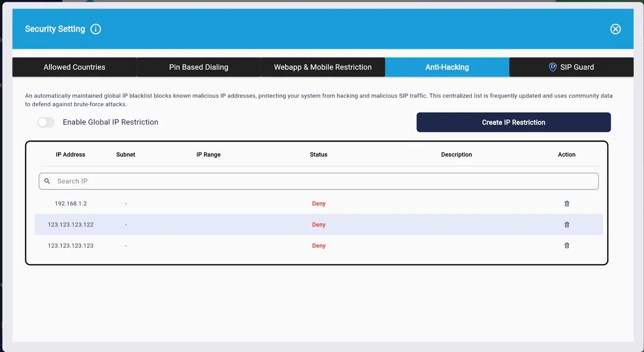Open the Allowed Countries tab
Image resolution: width=644 pixels, height=352 pixels.
pos(75,67)
